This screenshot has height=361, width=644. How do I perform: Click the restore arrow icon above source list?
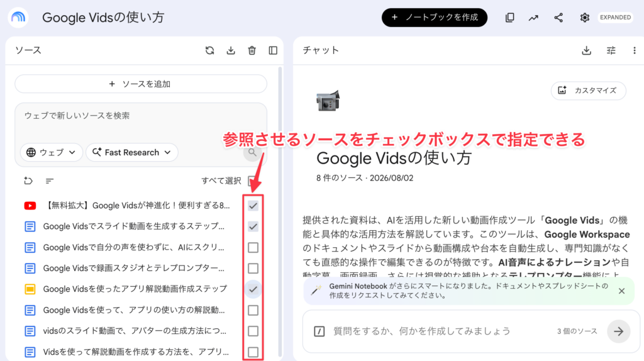pos(28,181)
